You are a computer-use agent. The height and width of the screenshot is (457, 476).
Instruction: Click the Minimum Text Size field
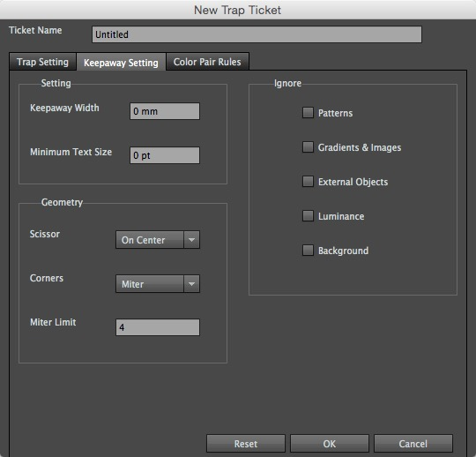coord(165,155)
